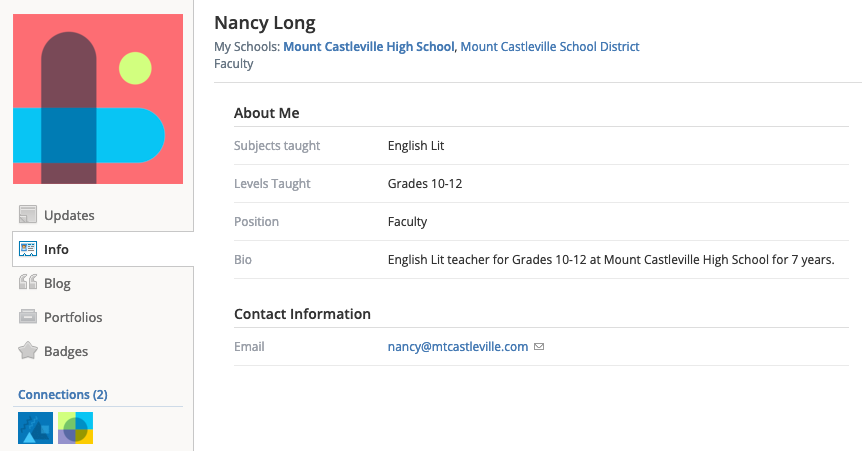Switch to the Updates tab label
This screenshot has height=451, width=862.
[69, 215]
